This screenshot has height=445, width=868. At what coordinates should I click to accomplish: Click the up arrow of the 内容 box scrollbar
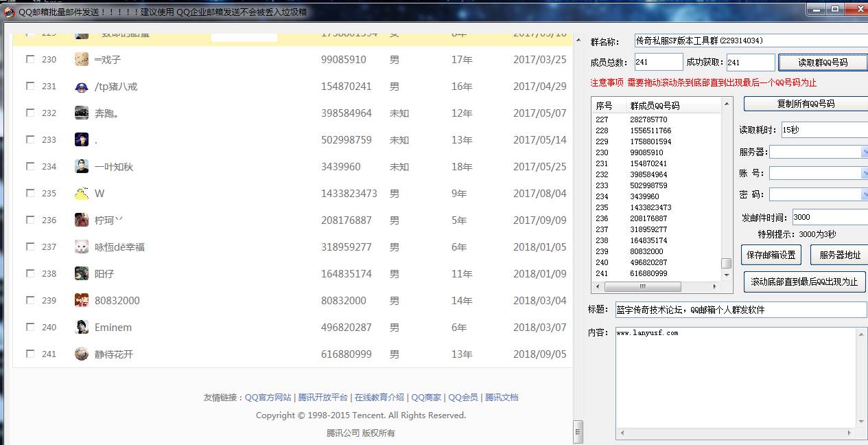coord(862,334)
